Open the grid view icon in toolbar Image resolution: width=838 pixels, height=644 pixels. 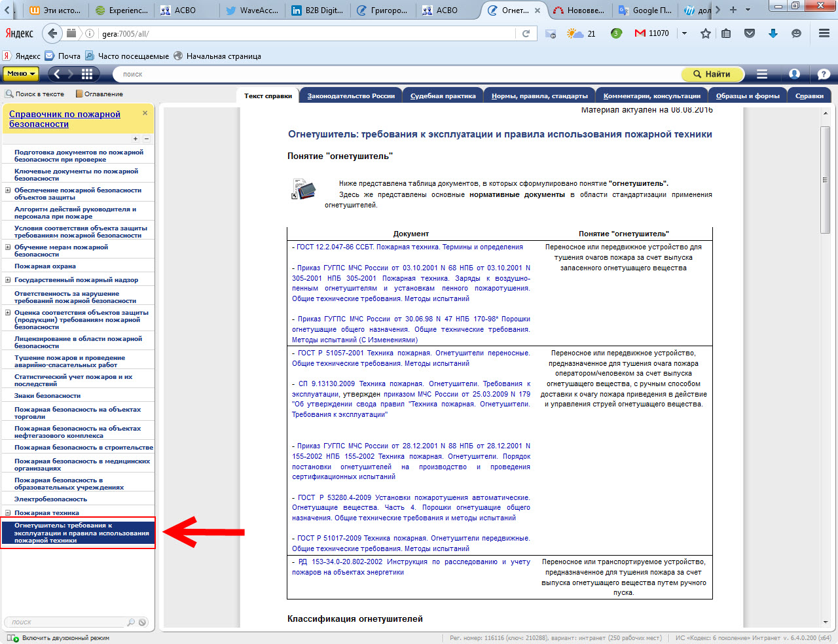tap(86, 74)
